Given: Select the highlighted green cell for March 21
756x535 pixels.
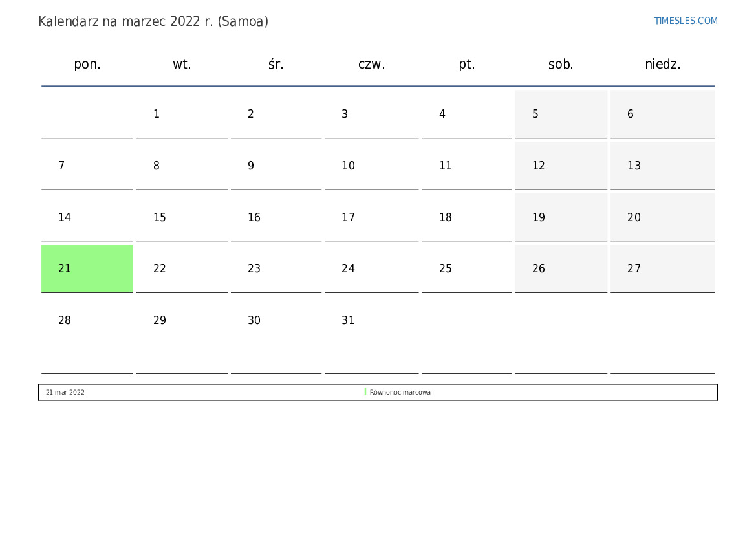Looking at the screenshot, I should point(87,268).
